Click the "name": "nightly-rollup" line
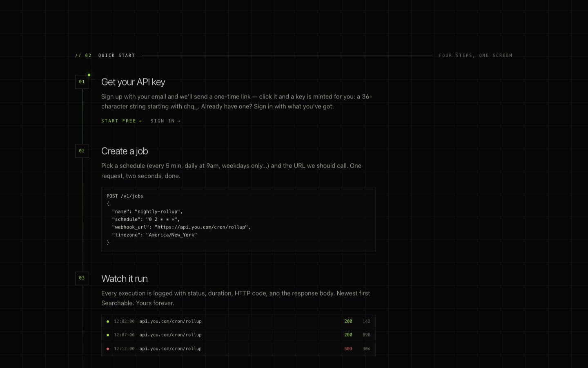588x368 pixels. click(x=147, y=212)
